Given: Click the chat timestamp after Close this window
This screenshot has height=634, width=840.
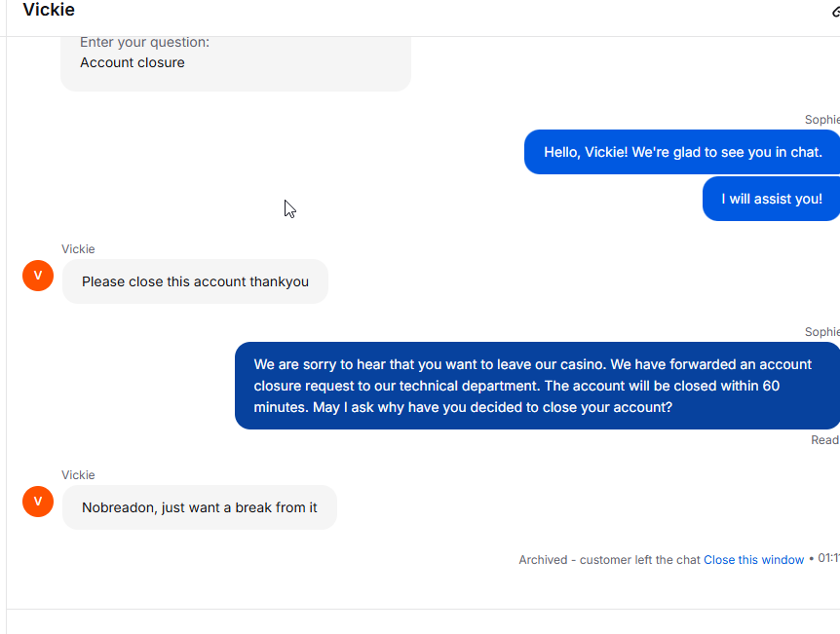Looking at the screenshot, I should (x=828, y=558).
